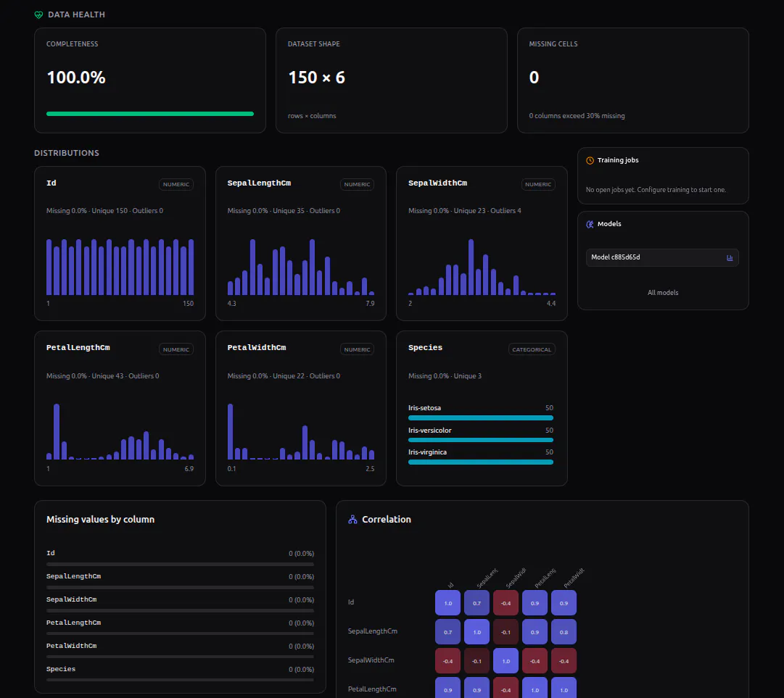Open the All models link

[662, 293]
